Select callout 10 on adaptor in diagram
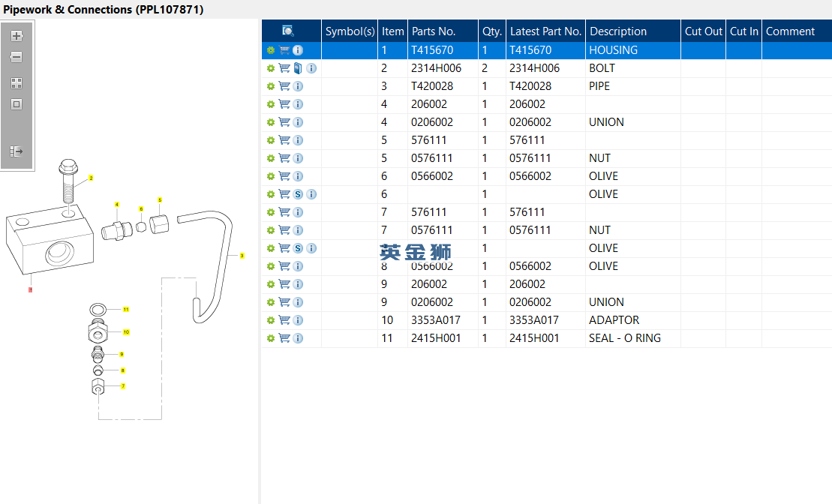This screenshot has height=504, width=832. click(x=126, y=332)
